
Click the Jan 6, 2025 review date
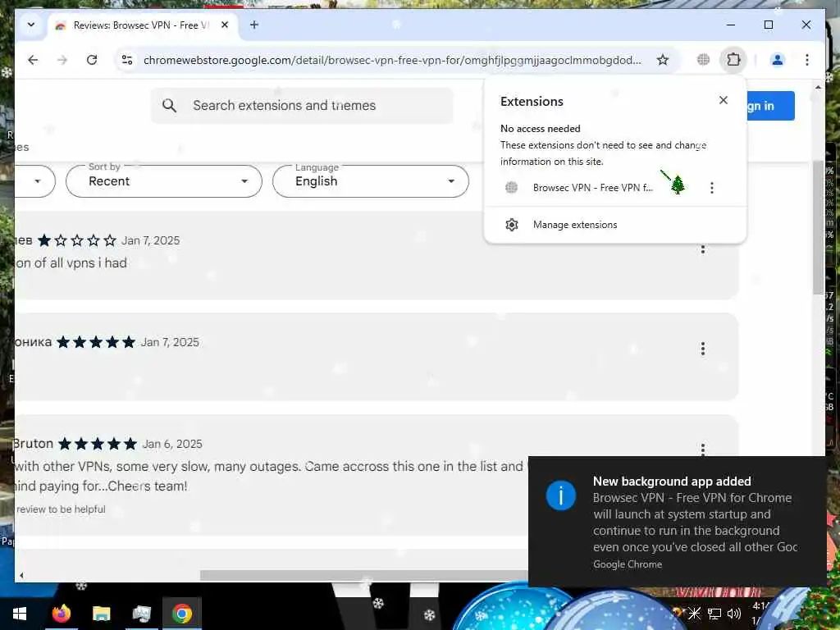click(172, 444)
